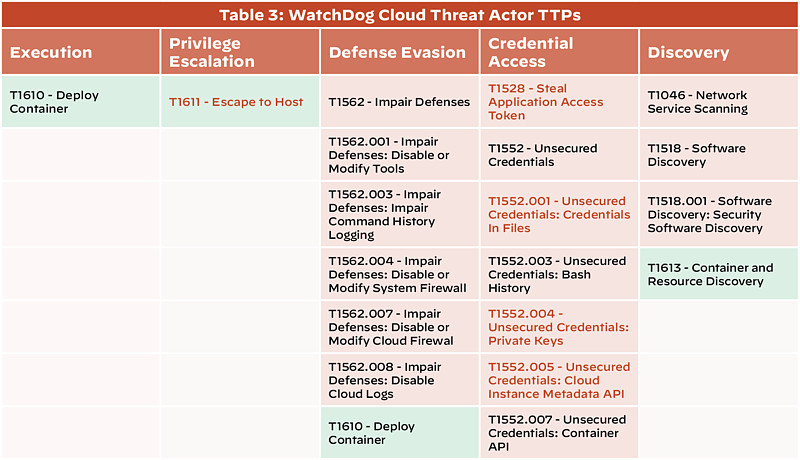The height and width of the screenshot is (460, 800).
Task: Open the T1528 Steal Application Access Token link
Action: click(545, 102)
